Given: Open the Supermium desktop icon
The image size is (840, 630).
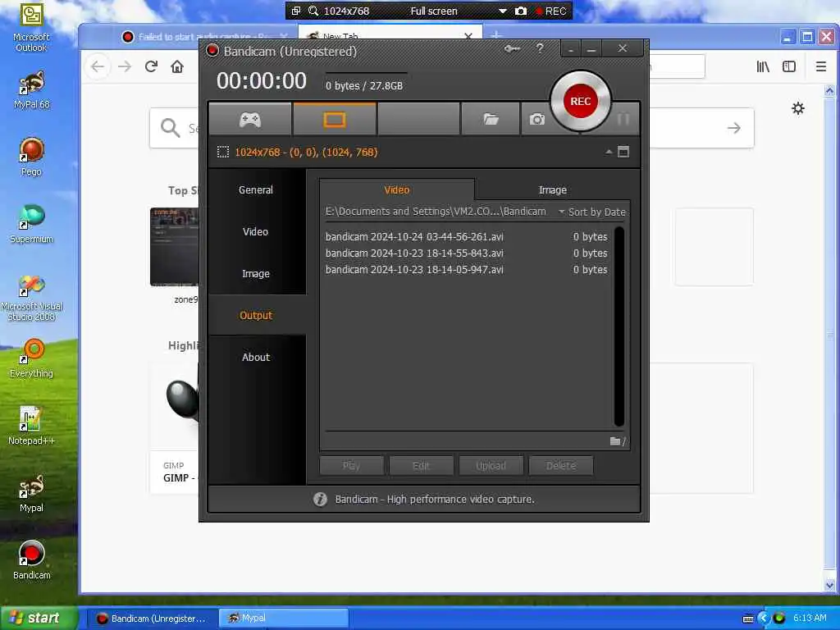Looking at the screenshot, I should (x=31, y=225).
